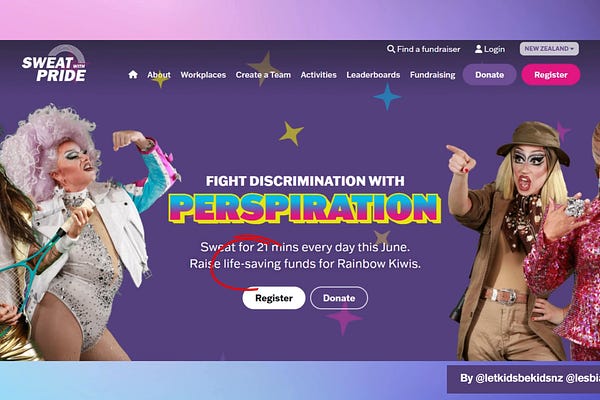Click the user profile icon beside Login
Image resolution: width=600 pixels, height=400 pixels.
[x=478, y=49]
